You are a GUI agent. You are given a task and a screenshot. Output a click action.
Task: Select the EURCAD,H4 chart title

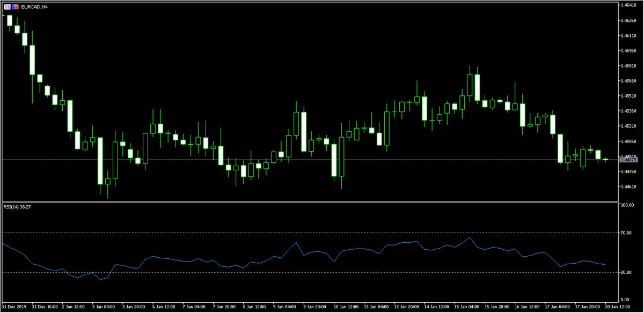pyautogui.click(x=33, y=6)
